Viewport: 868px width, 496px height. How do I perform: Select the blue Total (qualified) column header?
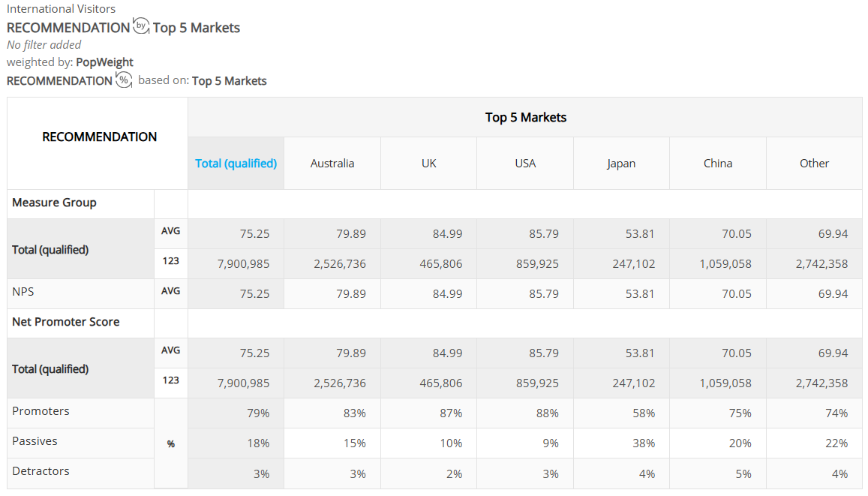pos(236,164)
